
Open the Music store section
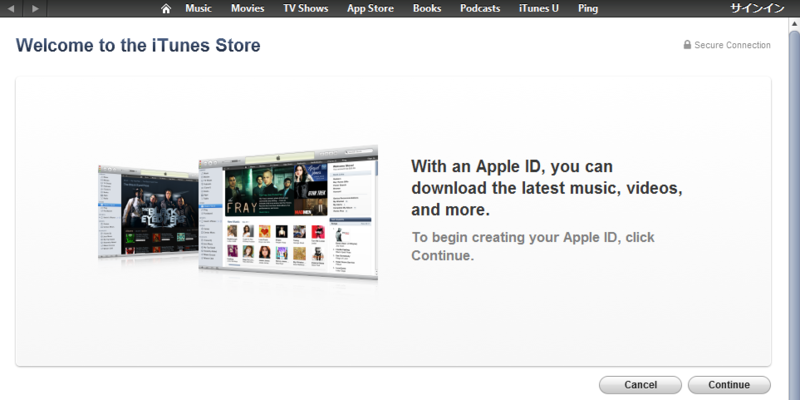(198, 8)
